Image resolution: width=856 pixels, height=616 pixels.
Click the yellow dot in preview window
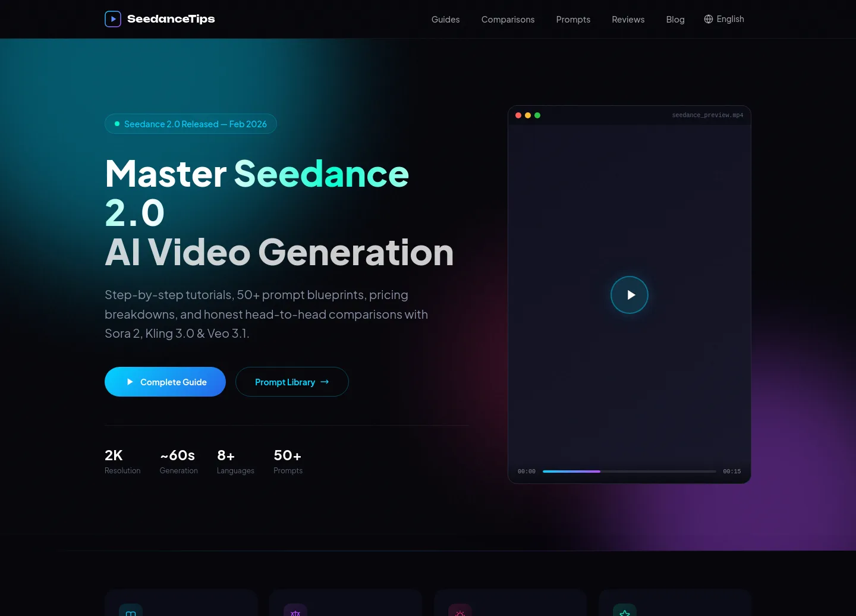coord(528,115)
